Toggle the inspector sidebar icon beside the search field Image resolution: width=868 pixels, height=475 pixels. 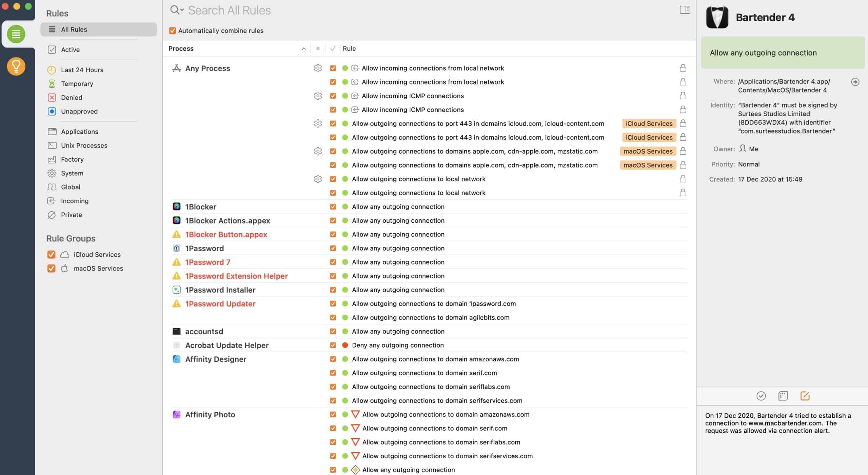pyautogui.click(x=685, y=10)
